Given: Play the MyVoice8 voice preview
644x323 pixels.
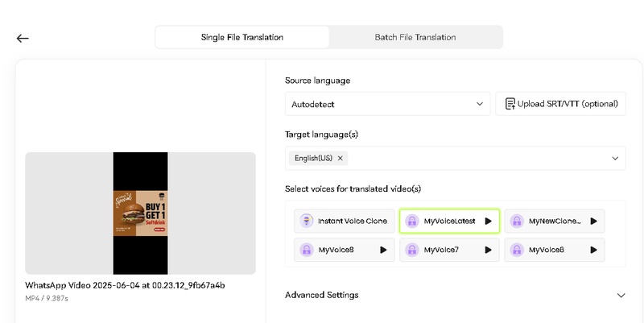Looking at the screenshot, I should coord(383,250).
